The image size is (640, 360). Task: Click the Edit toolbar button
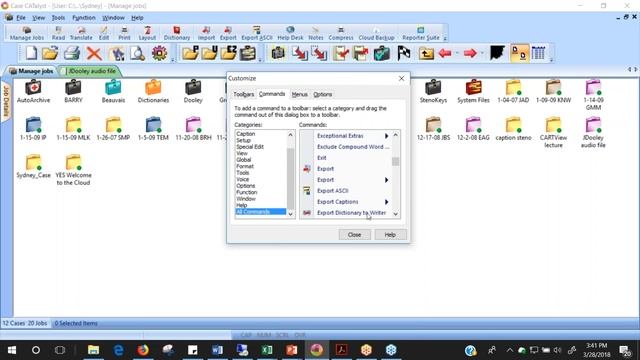point(104,33)
